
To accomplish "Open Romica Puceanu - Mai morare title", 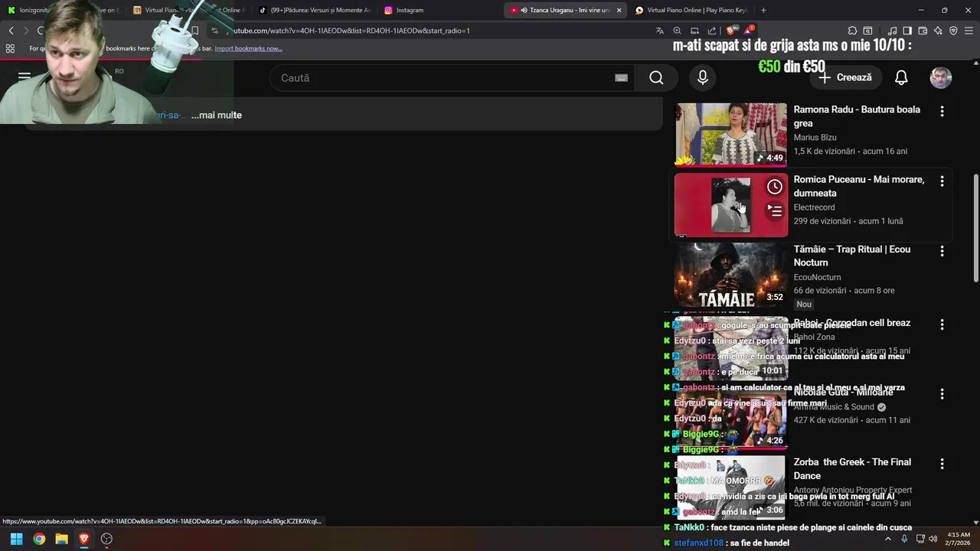I will [x=859, y=187].
